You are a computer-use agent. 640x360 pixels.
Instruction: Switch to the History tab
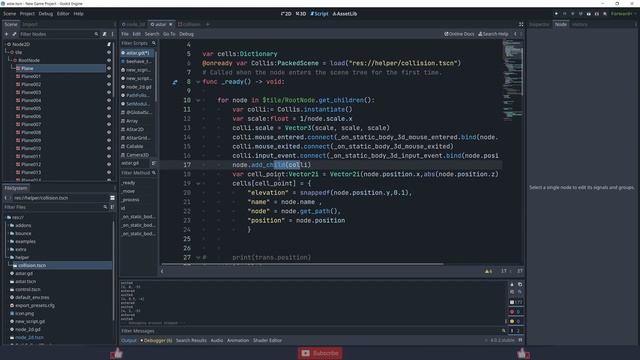(x=580, y=24)
